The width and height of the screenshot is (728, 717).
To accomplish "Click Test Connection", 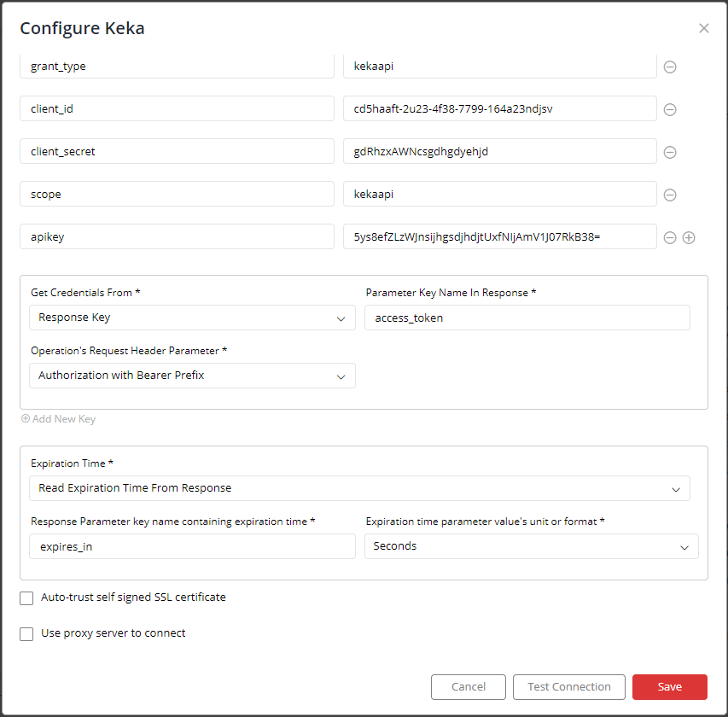I will tap(568, 687).
